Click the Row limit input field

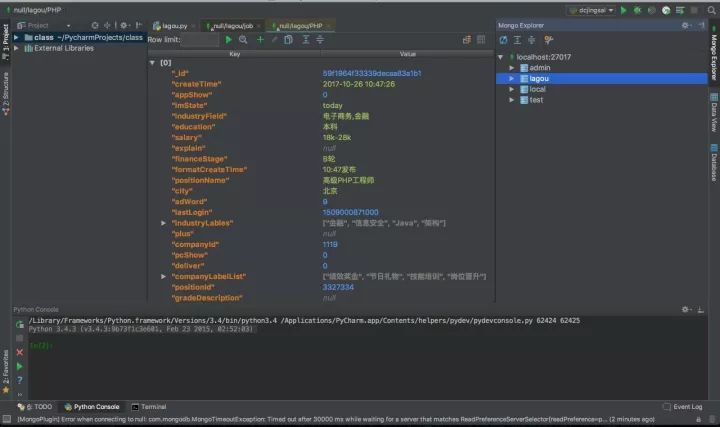point(200,40)
